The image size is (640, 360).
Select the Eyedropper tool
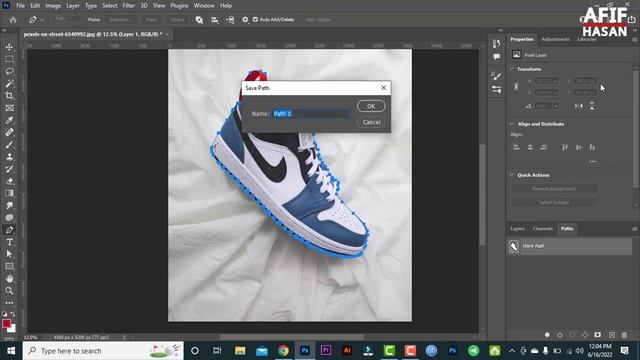tap(9, 120)
